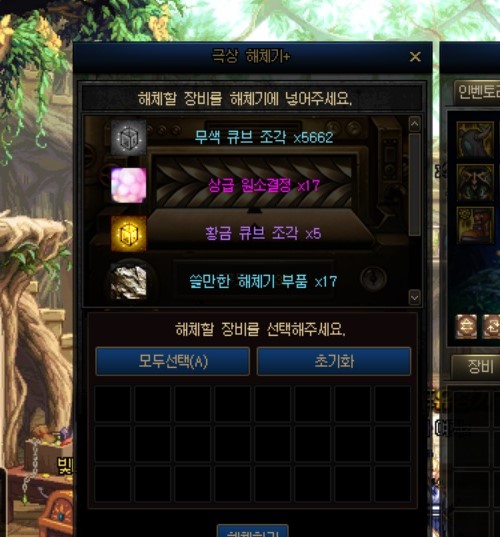Click the pink 상급 원소결정 icon

point(128,185)
